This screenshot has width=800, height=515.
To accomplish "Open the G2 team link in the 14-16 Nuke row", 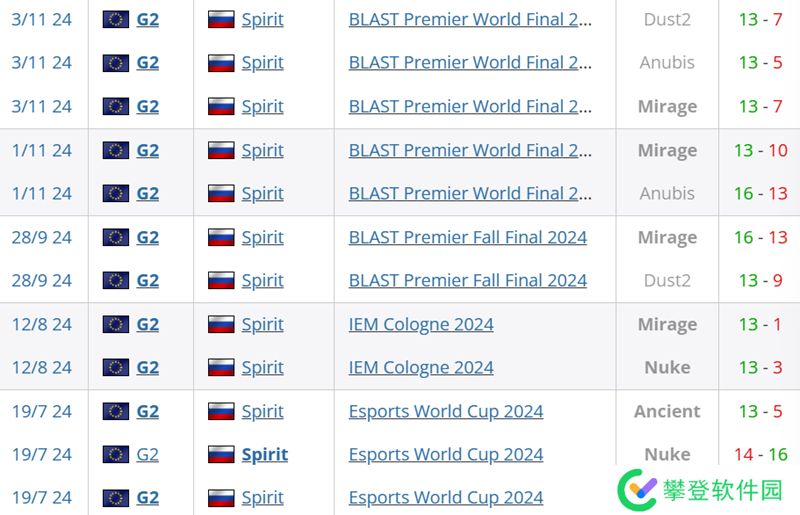I will tap(147, 455).
